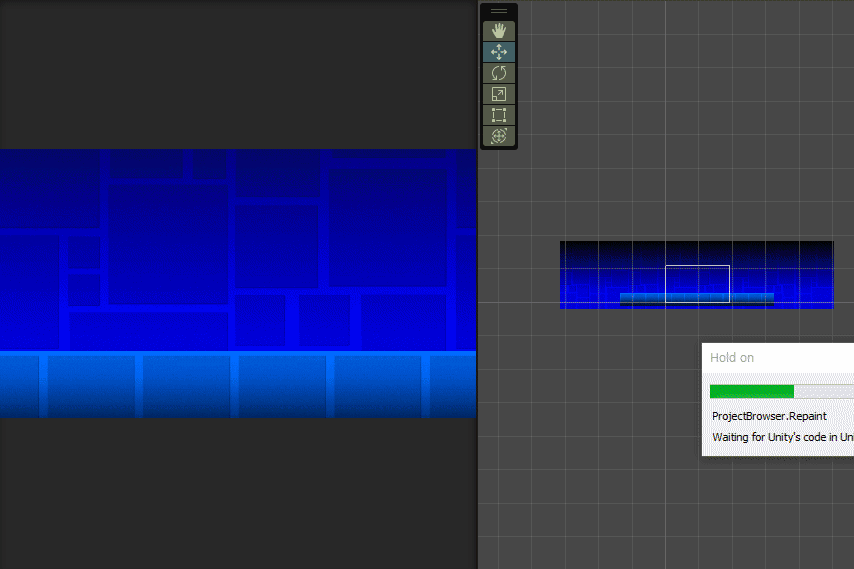Select the Rotate tool
The image size is (854, 569).
pyautogui.click(x=498, y=73)
